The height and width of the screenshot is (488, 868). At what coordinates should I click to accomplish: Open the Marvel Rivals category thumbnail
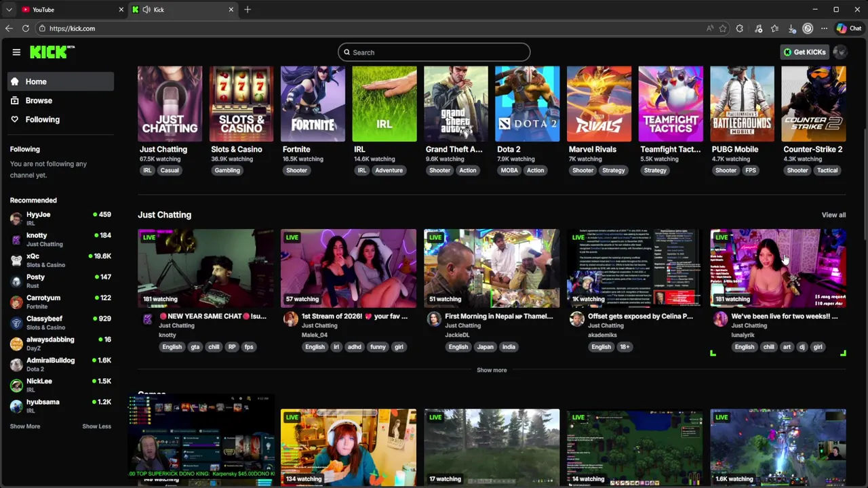599,104
